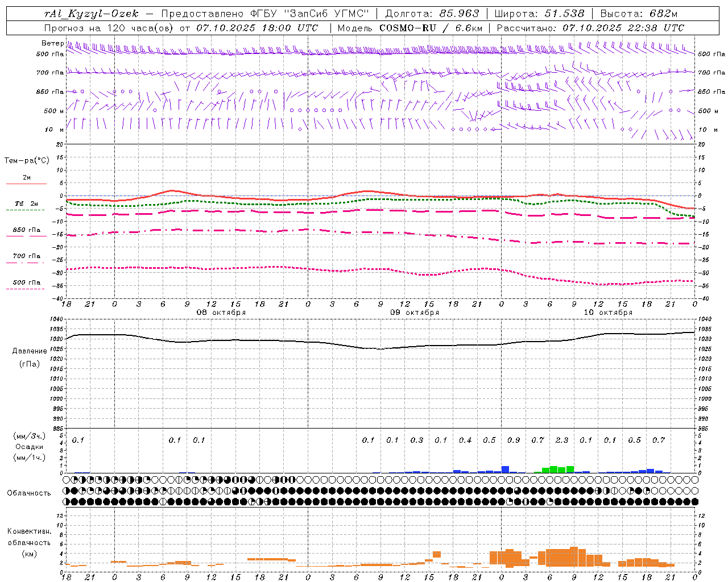Click the model label COSMO-RU / 6.6км

pyautogui.click(x=431, y=28)
